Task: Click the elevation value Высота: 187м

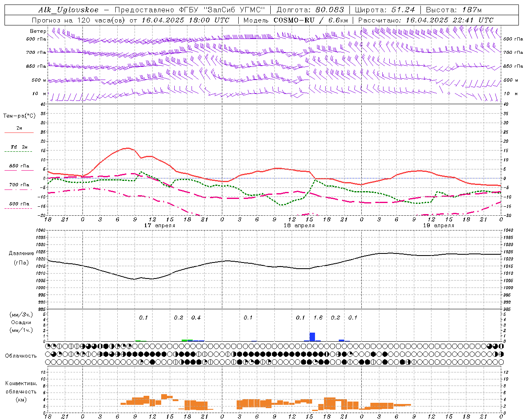Action: [x=454, y=10]
